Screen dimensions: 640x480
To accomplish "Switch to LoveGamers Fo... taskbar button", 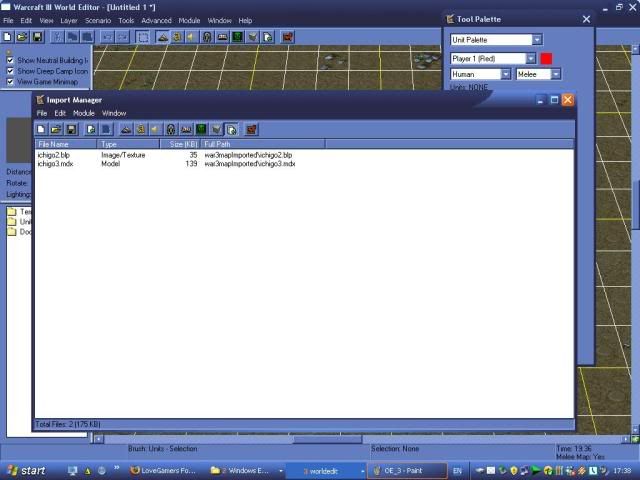I will (163, 471).
